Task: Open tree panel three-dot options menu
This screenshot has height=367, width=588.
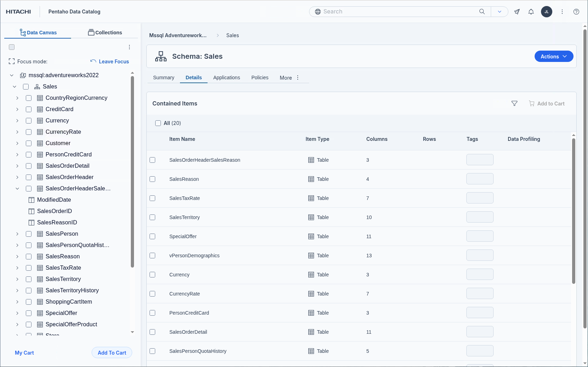Action: tap(129, 47)
